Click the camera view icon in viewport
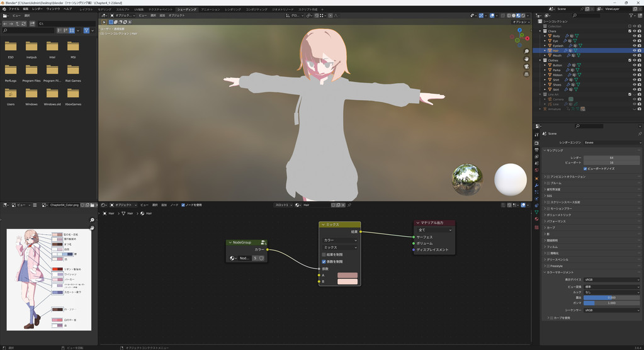The height and width of the screenshot is (350, 644). pyautogui.click(x=527, y=67)
